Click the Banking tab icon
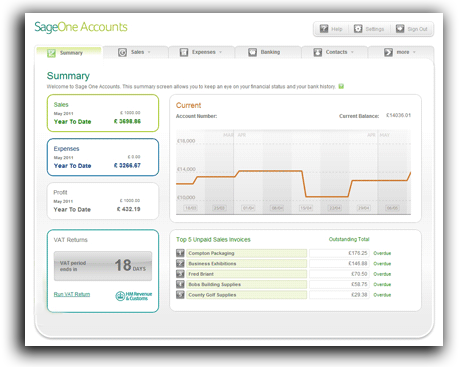466x367 pixels. [252, 52]
